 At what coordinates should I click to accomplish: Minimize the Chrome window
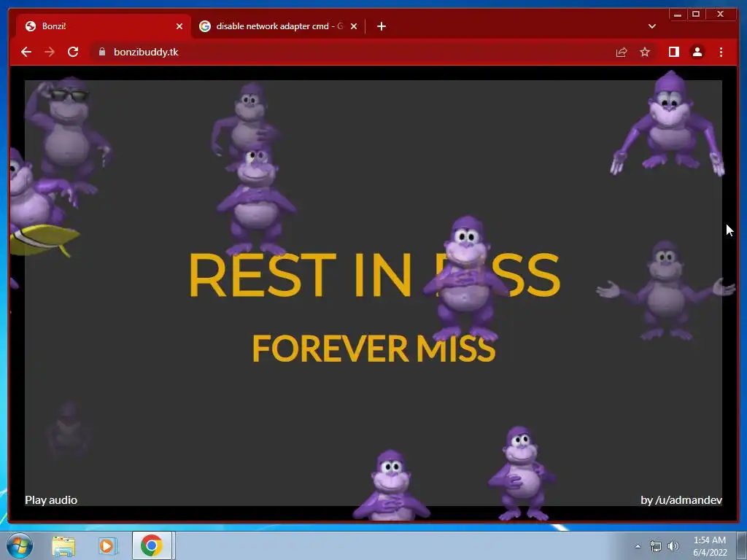point(678,15)
